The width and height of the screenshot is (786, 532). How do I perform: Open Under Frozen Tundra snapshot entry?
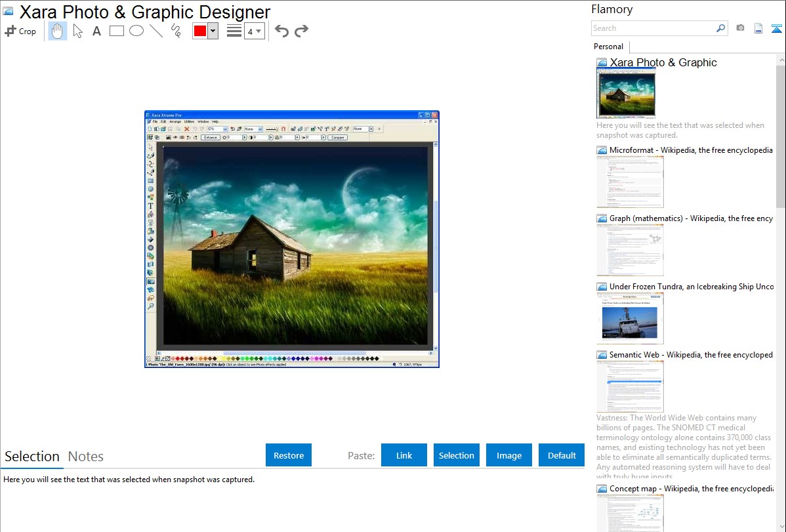692,287
